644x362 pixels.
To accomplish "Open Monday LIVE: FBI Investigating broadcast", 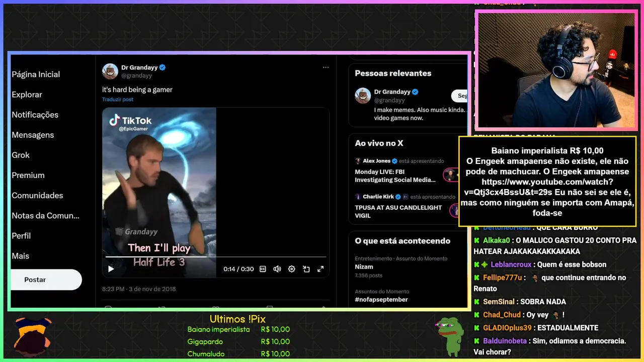I will [x=395, y=175].
